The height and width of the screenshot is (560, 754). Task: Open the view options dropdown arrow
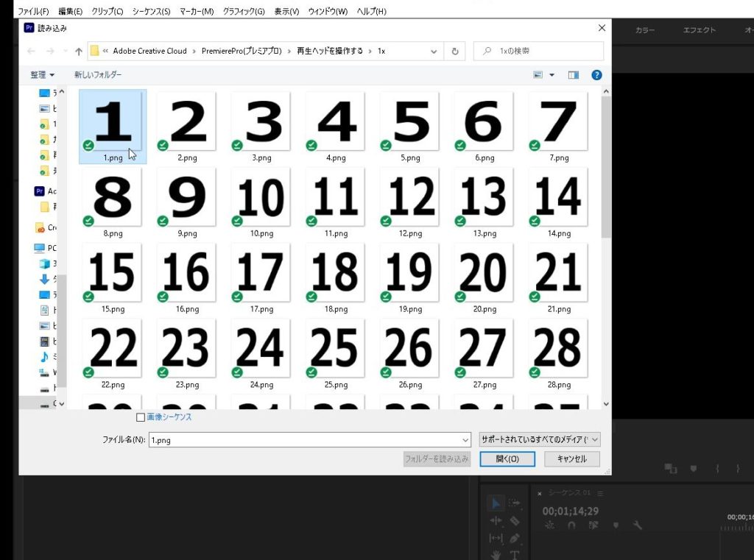(x=552, y=75)
